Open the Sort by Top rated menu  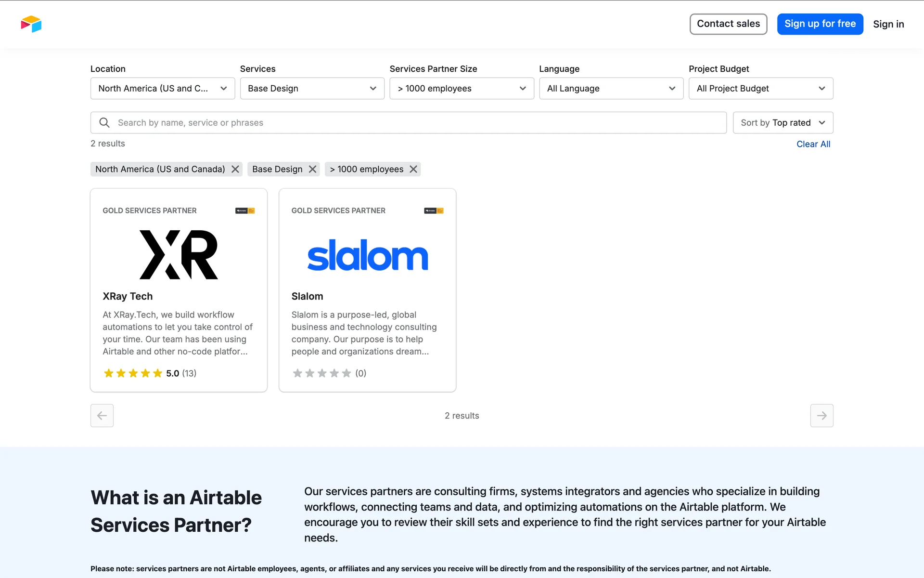(x=783, y=123)
